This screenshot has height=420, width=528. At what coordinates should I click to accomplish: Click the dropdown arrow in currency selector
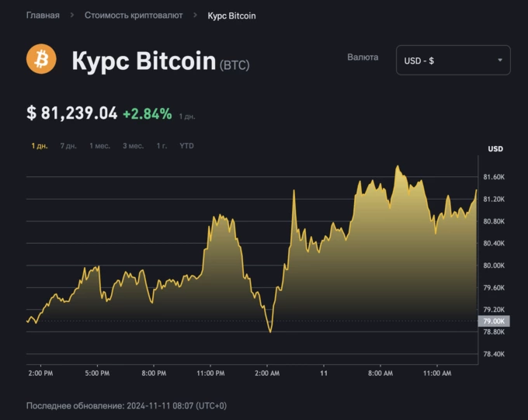pyautogui.click(x=500, y=60)
